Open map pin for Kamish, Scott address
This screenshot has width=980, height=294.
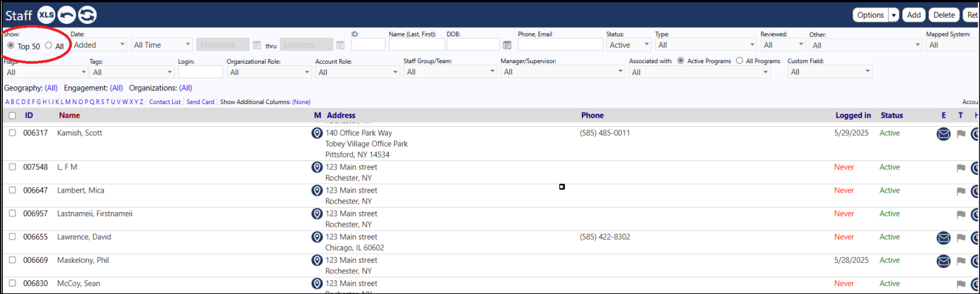pyautogui.click(x=317, y=133)
